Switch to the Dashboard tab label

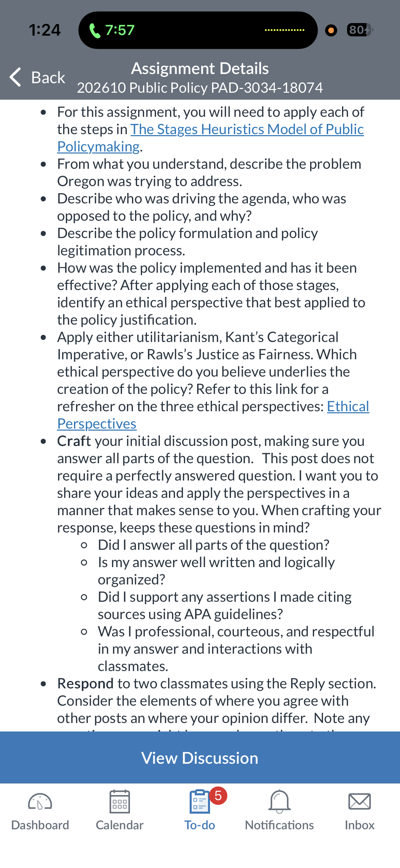[x=40, y=825]
